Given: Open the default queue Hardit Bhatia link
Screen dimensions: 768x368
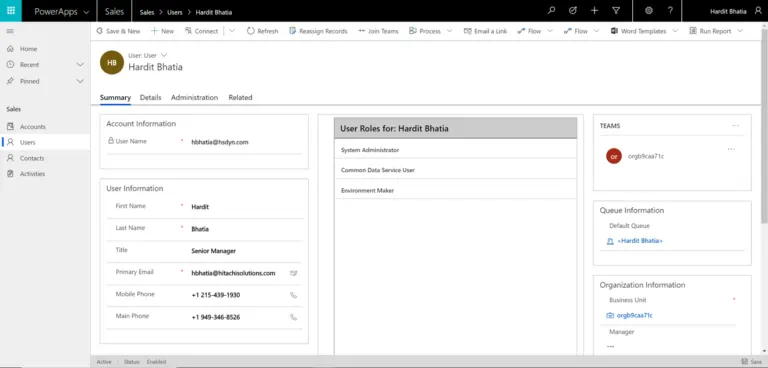Looking at the screenshot, I should pyautogui.click(x=640, y=241).
